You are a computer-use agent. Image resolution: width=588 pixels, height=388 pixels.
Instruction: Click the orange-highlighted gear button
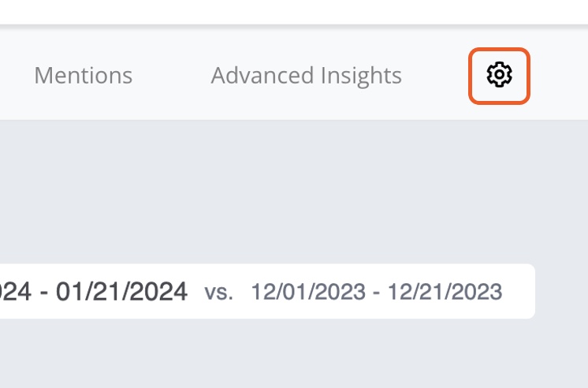click(x=499, y=76)
